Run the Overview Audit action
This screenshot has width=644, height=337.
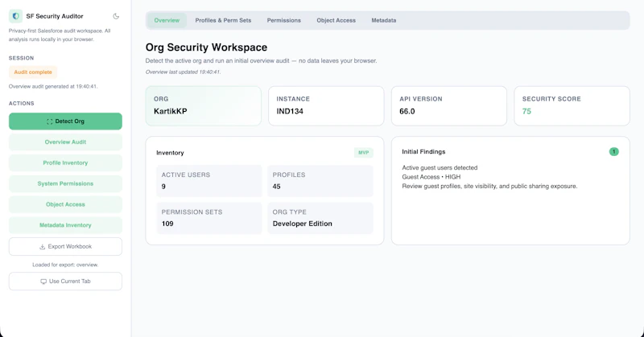pos(65,142)
